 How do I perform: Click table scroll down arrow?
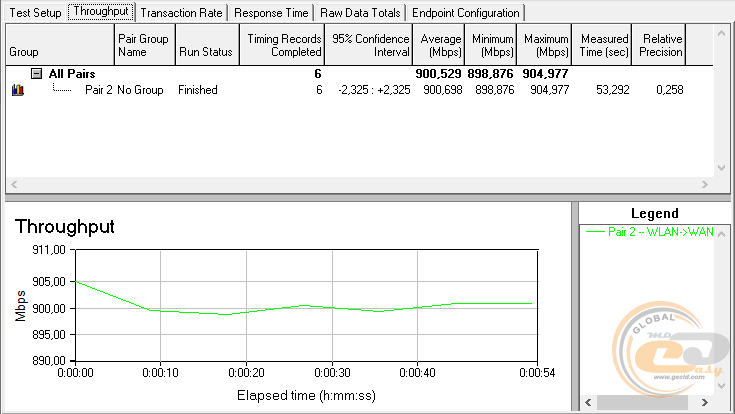click(721, 168)
